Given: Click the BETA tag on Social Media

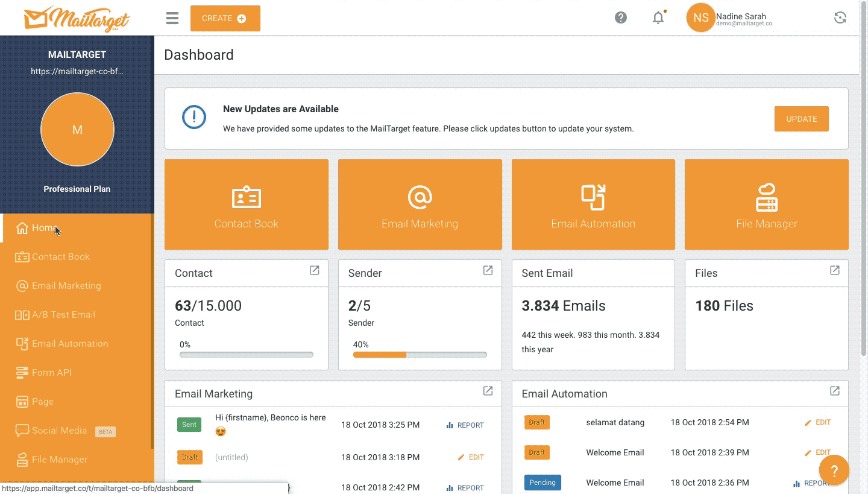Looking at the screenshot, I should click(105, 431).
